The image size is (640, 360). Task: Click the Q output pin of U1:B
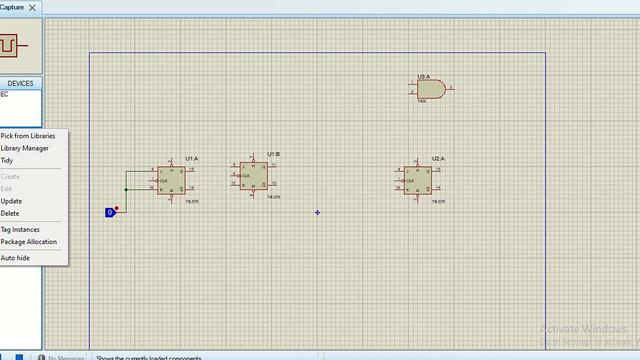tap(272, 167)
